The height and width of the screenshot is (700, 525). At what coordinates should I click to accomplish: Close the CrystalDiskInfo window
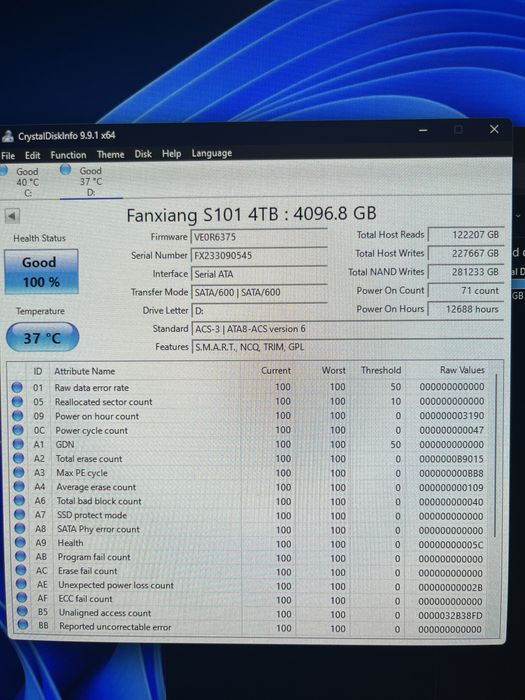pyautogui.click(x=494, y=129)
